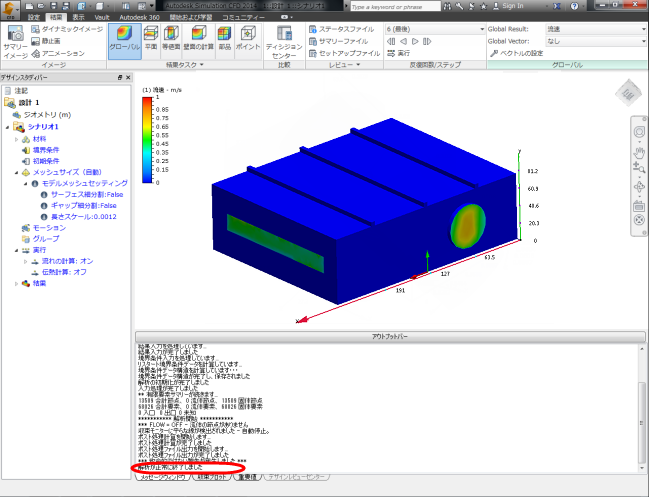Click the output window vertical scrollbar
This screenshot has width=649, height=497.
(642, 408)
